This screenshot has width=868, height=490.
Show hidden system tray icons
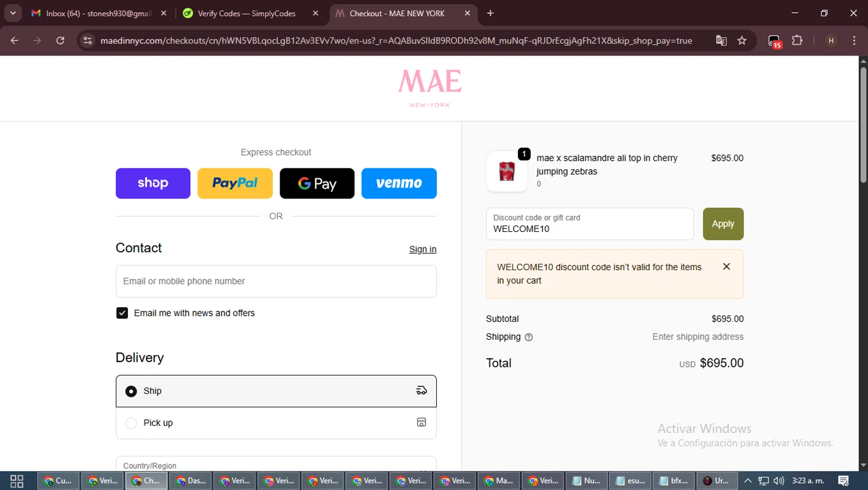748,481
